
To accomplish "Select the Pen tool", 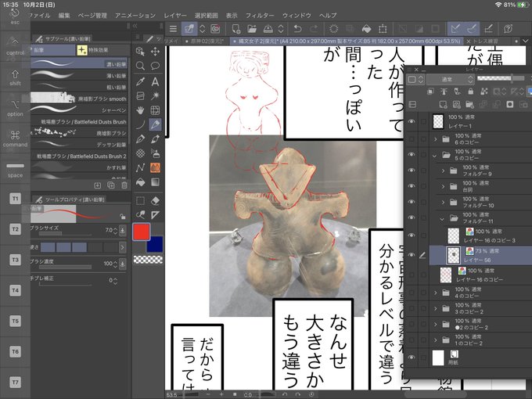I will tap(140, 138).
